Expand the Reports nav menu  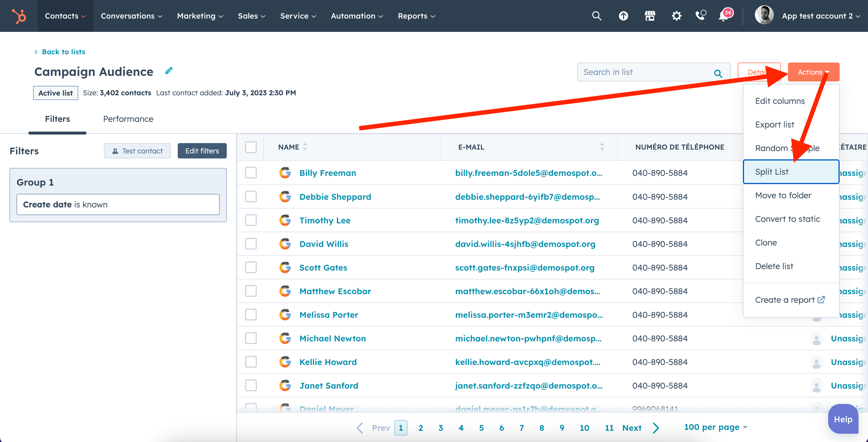[417, 16]
